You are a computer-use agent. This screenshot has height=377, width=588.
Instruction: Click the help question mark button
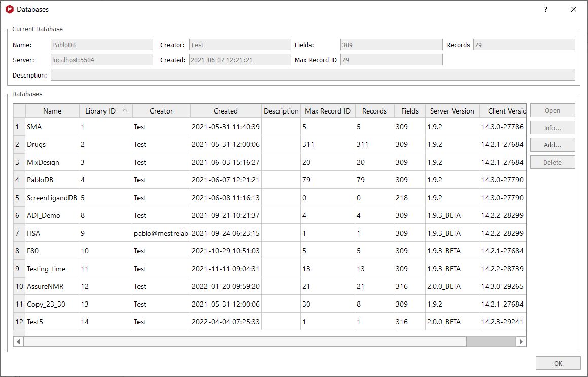(x=545, y=9)
